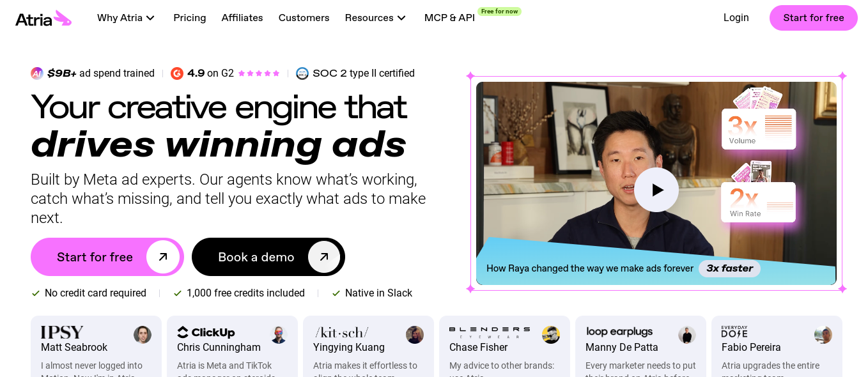Click the SOC 2 certification badge icon

(302, 73)
